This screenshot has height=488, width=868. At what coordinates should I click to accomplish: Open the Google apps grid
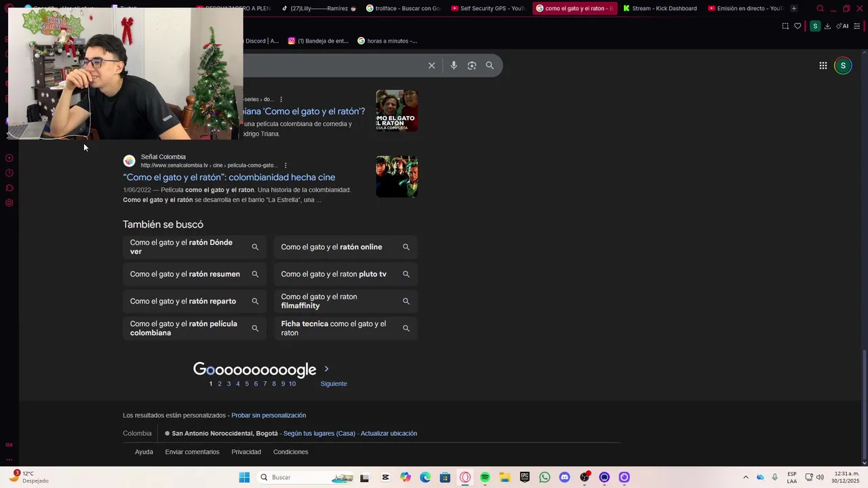pos(823,66)
